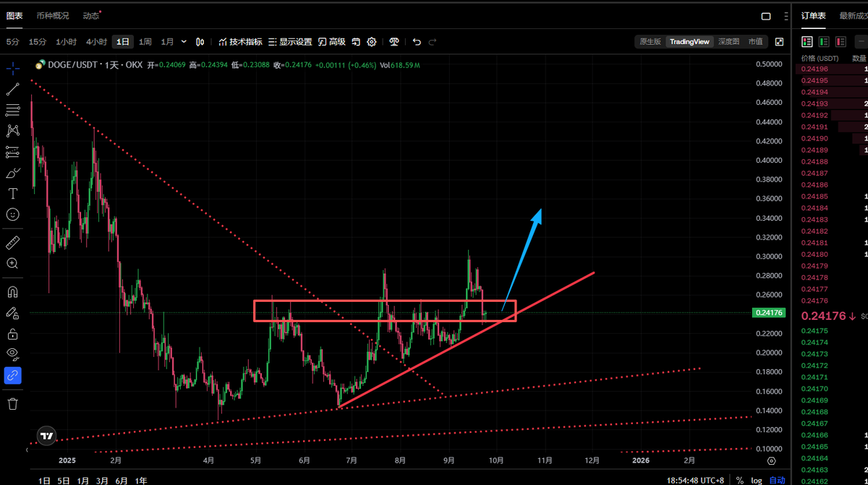Select the trend line drawing tool
Viewport: 868px width, 485px height.
tap(13, 90)
